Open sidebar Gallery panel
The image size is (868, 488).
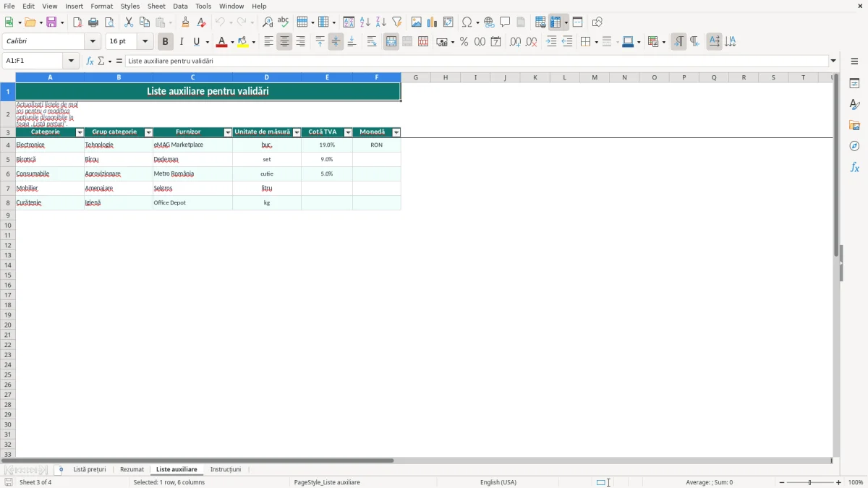click(x=854, y=125)
